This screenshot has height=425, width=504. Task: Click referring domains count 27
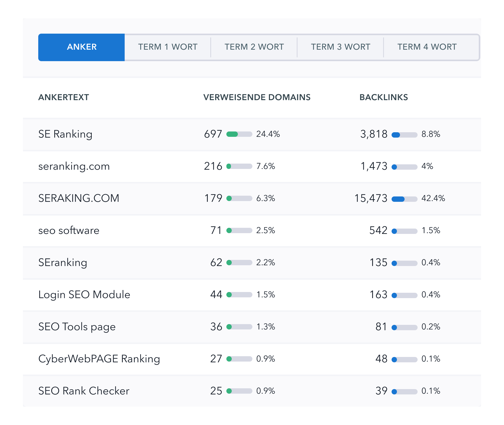pos(216,359)
